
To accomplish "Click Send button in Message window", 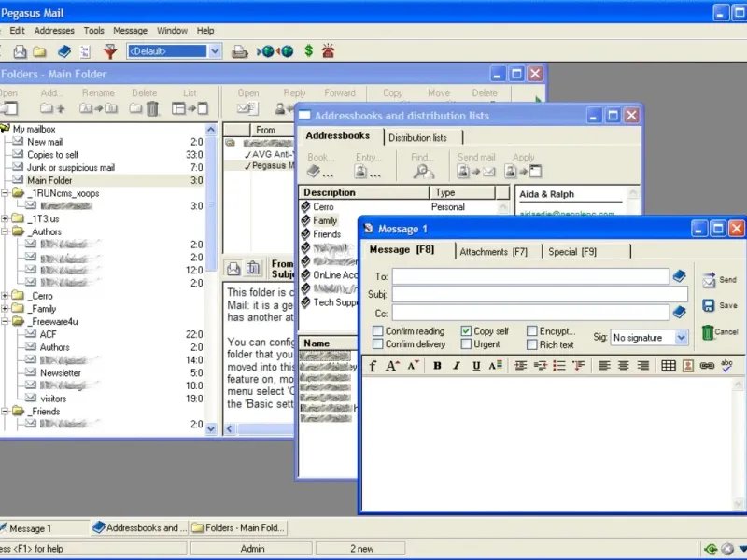I will click(719, 280).
